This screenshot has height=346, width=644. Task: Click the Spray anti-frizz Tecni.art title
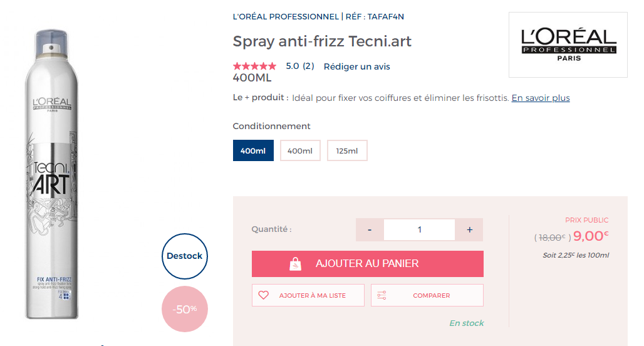(322, 41)
